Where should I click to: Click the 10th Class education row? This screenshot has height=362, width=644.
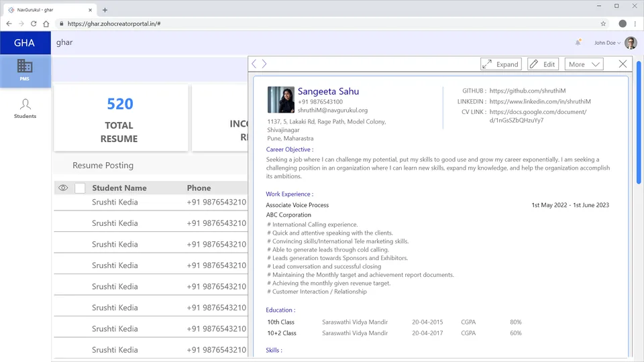[x=394, y=322]
